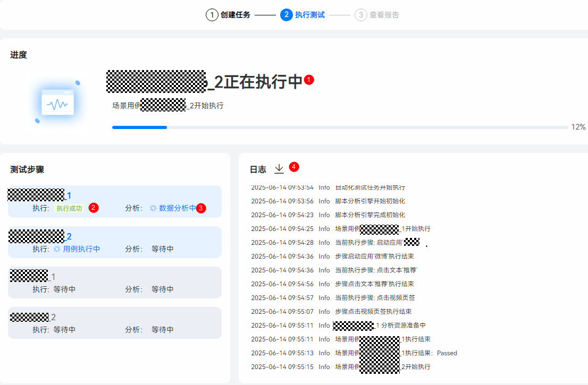Click the green 执行成功 status tag
This screenshot has width=588, height=385.
tap(70, 208)
